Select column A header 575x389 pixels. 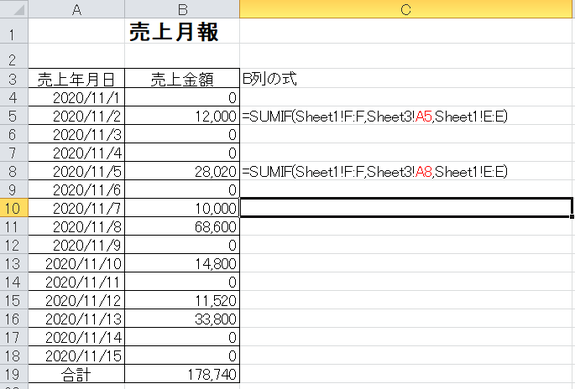point(77,9)
